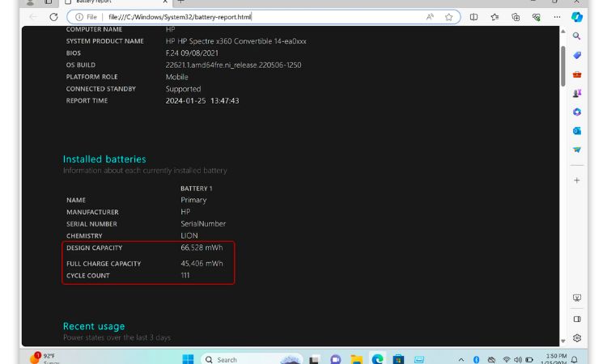This screenshot has width=607, height=364.
Task: Open split screen view
Action: pos(473,17)
